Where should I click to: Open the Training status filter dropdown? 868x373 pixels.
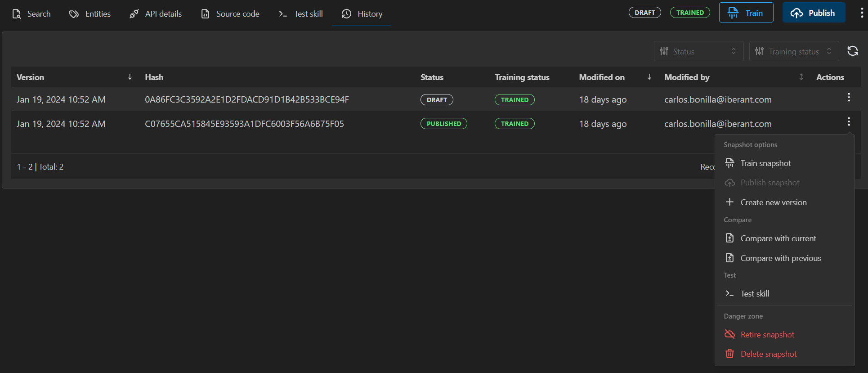pyautogui.click(x=794, y=51)
